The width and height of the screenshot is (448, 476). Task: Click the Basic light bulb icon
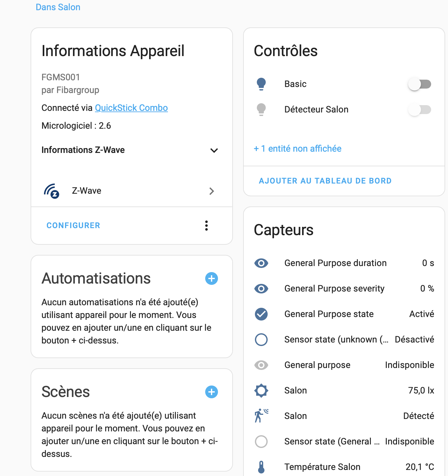tap(261, 84)
